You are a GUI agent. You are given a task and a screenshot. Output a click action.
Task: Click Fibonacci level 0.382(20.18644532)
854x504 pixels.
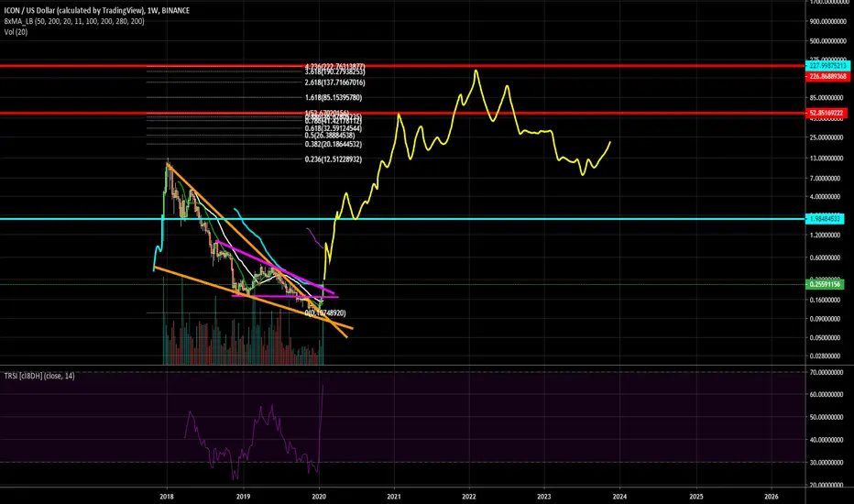tap(334, 145)
